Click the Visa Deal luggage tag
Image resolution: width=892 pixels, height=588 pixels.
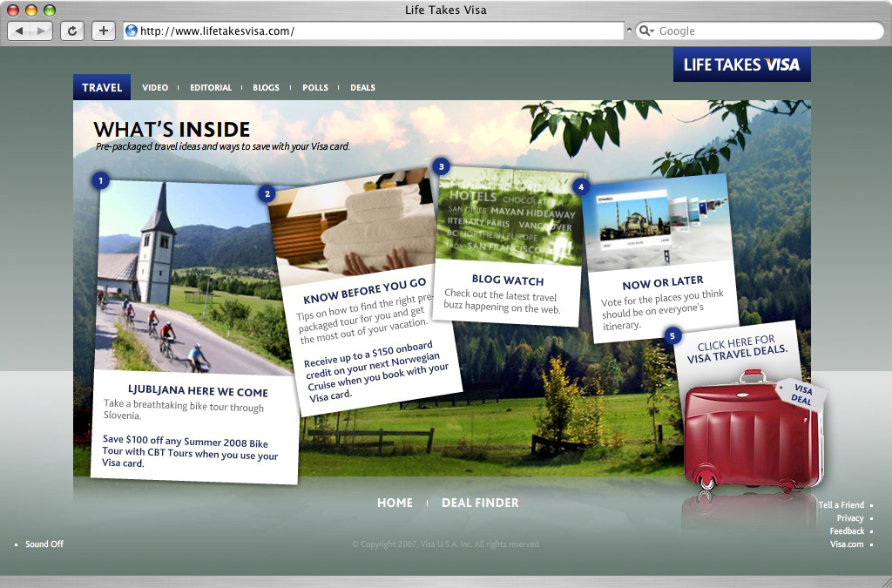(801, 394)
